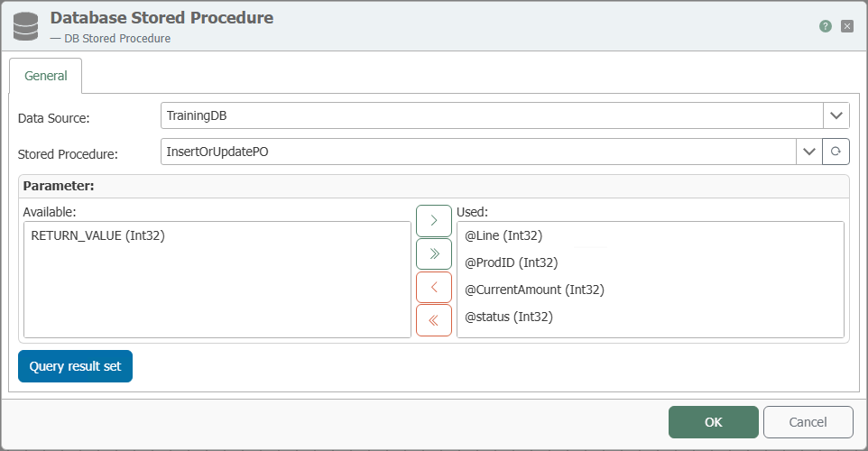
Task: Select RETURN_VALUE (Int32) in Available list
Action: coord(98,235)
